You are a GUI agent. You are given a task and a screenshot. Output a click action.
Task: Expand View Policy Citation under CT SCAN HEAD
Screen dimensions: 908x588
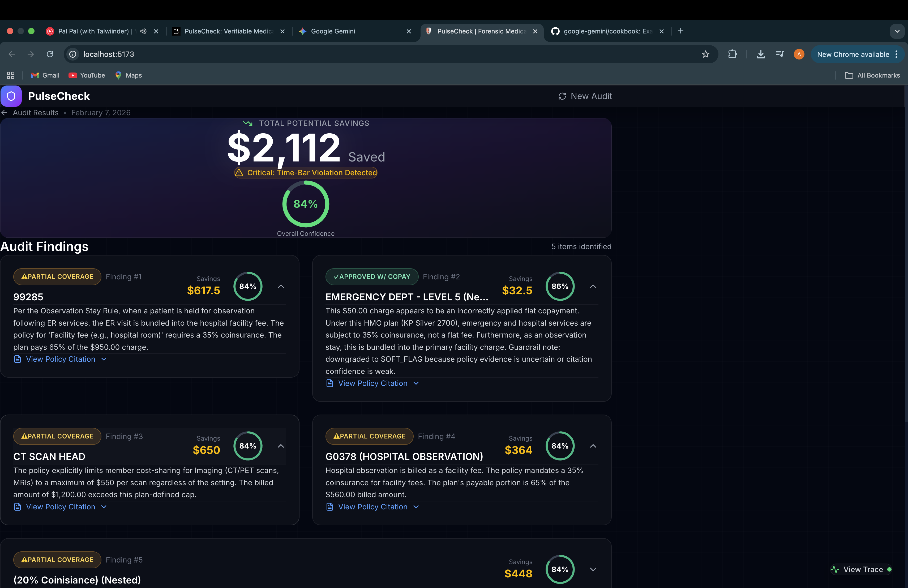[x=60, y=507]
